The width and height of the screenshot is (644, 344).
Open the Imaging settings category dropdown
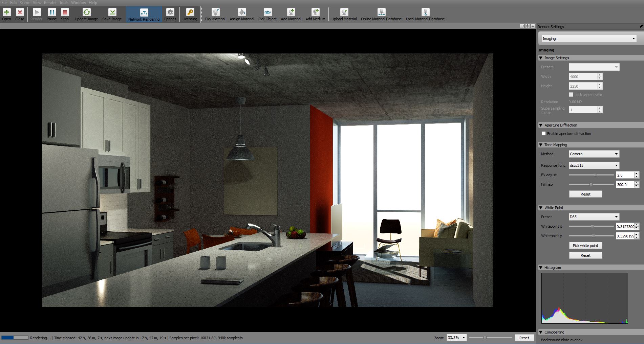[588, 39]
